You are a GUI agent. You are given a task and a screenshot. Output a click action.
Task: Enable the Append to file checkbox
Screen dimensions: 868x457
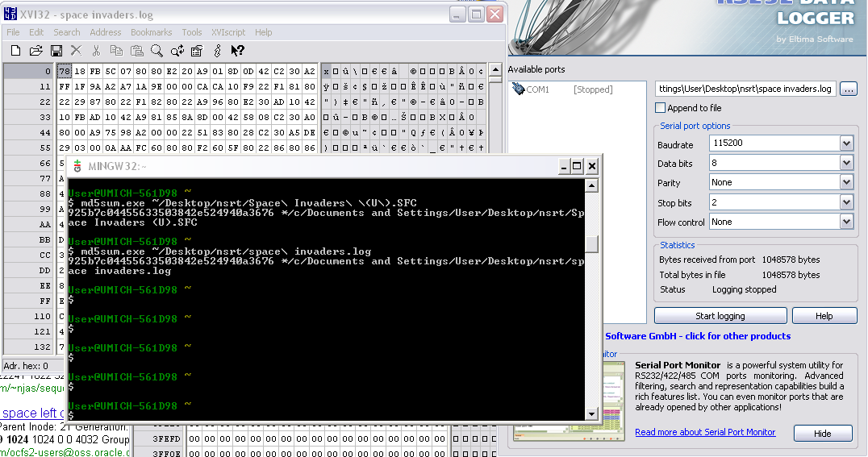(x=660, y=108)
